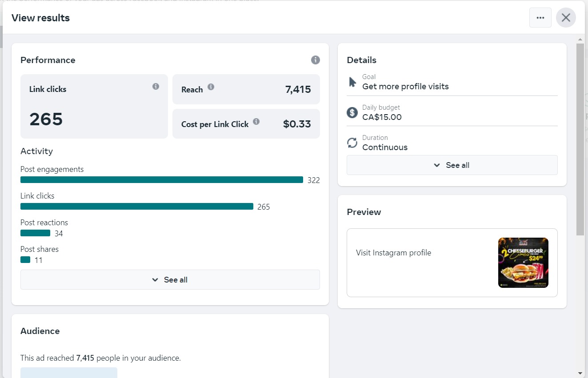Click the Post engagements progress bar

(x=162, y=180)
